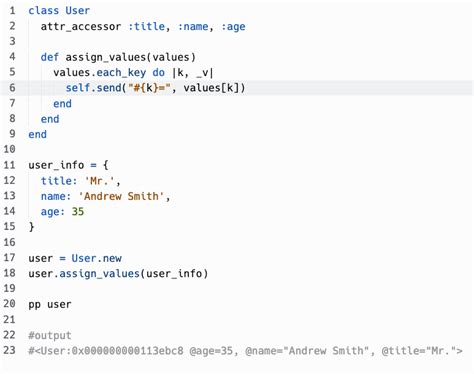The height and width of the screenshot is (374, 474).
Task: Click user_info variable assignment on line 11
Action: 56,165
